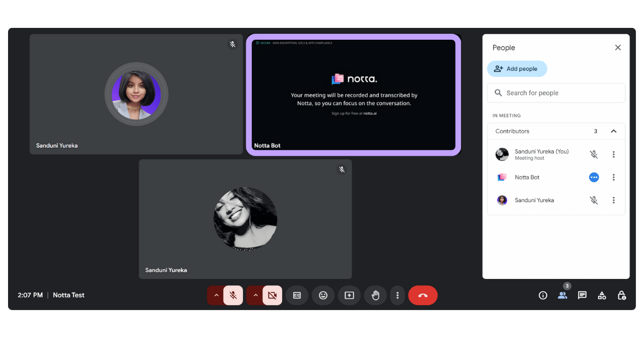
Task: Click Sanduni Yureka (You) avatar in list
Action: tap(502, 155)
